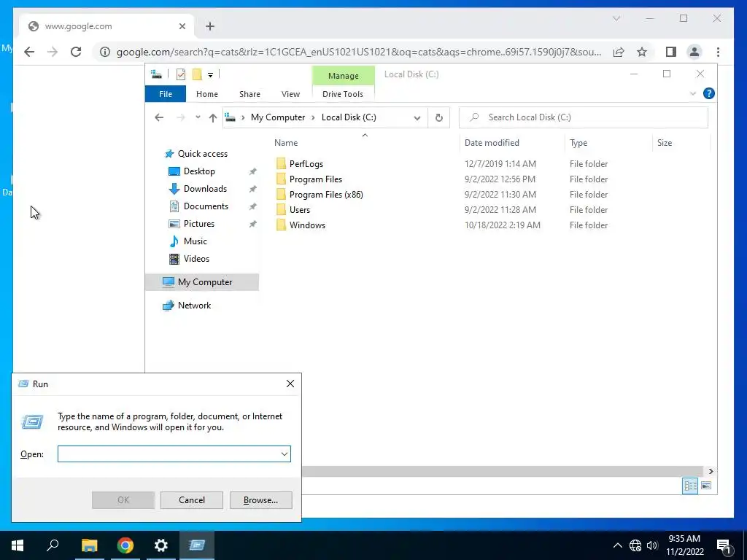Open a new Chrome tab
Image resolution: width=747 pixels, height=560 pixels.
[210, 27]
